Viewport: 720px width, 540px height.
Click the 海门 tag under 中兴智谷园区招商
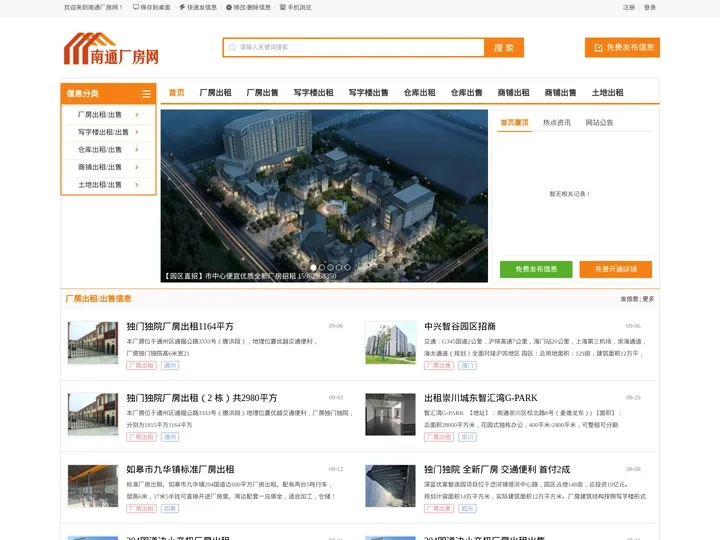click(467, 366)
